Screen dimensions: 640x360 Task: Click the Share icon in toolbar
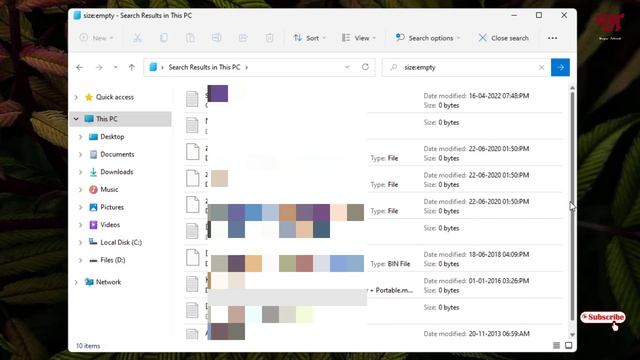[243, 38]
